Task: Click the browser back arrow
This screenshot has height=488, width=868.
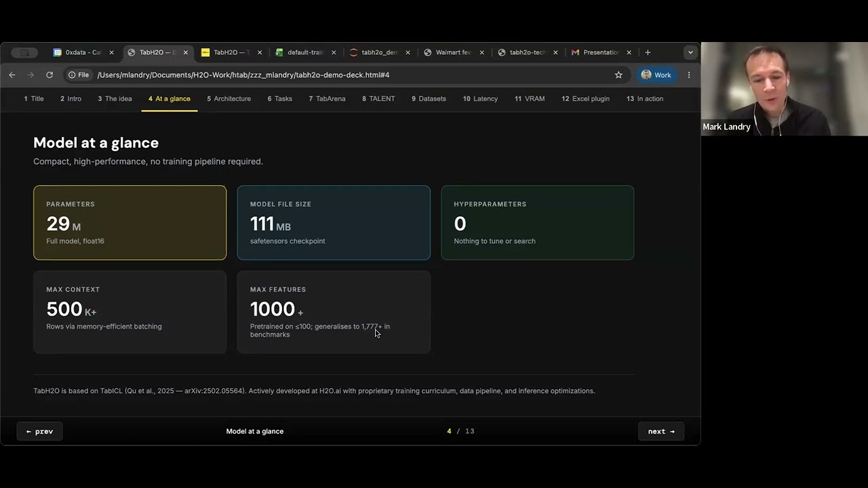Action: (x=12, y=75)
